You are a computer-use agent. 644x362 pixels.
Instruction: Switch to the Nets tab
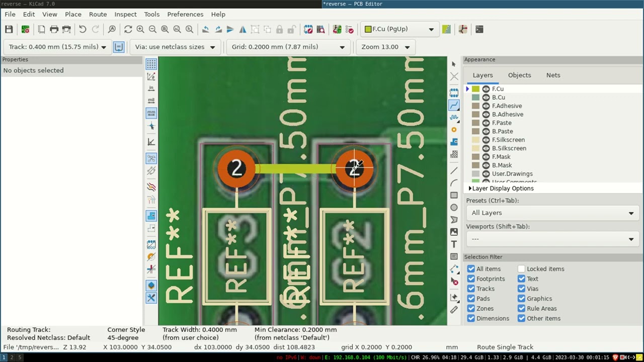tap(553, 75)
